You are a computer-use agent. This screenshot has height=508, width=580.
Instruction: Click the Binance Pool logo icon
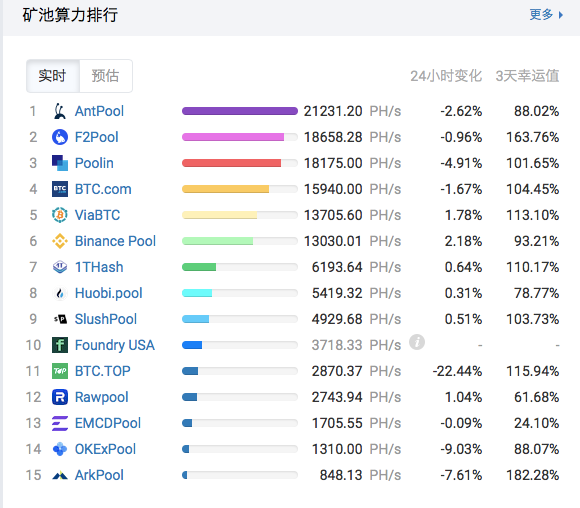(x=60, y=241)
